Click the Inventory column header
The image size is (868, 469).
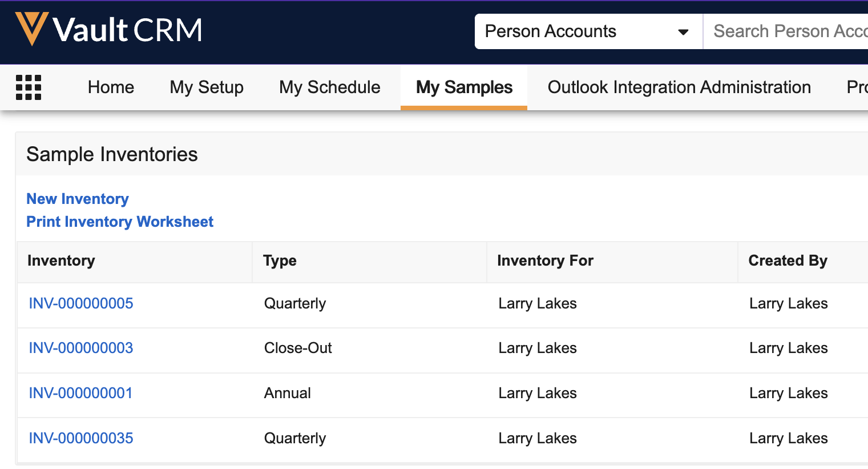tap(61, 260)
